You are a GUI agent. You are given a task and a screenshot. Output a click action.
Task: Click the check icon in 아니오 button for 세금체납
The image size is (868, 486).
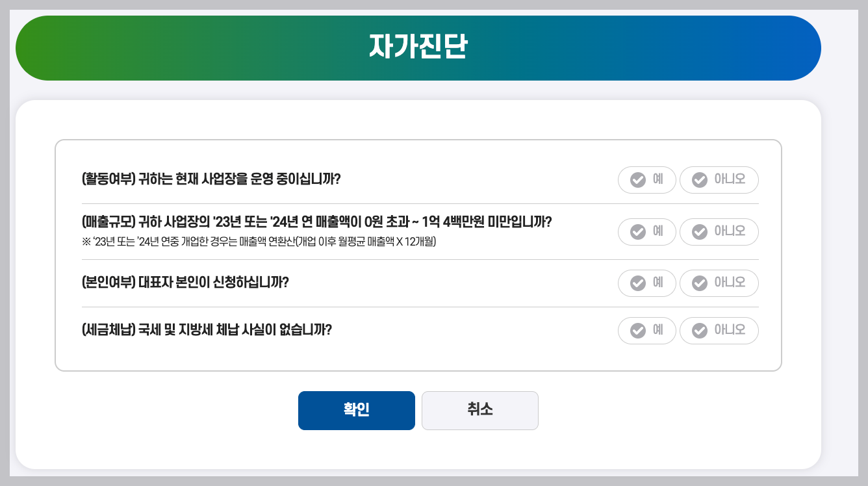point(700,331)
